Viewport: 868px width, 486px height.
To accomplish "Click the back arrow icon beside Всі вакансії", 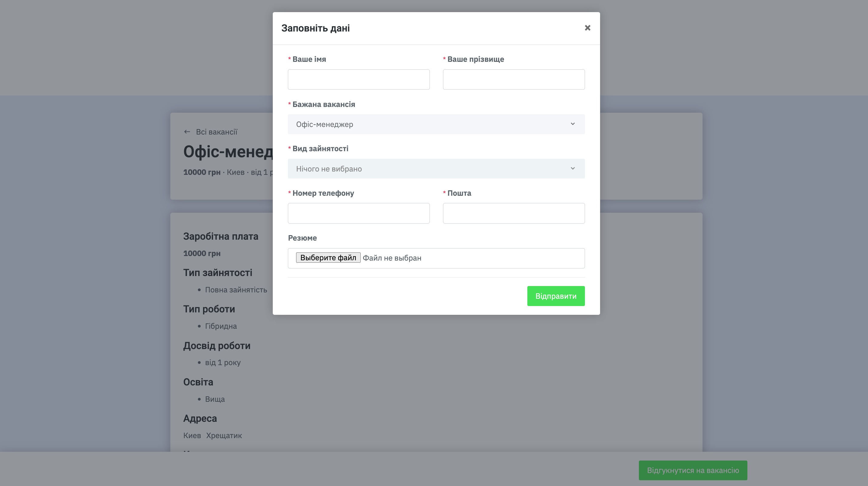I will (187, 132).
